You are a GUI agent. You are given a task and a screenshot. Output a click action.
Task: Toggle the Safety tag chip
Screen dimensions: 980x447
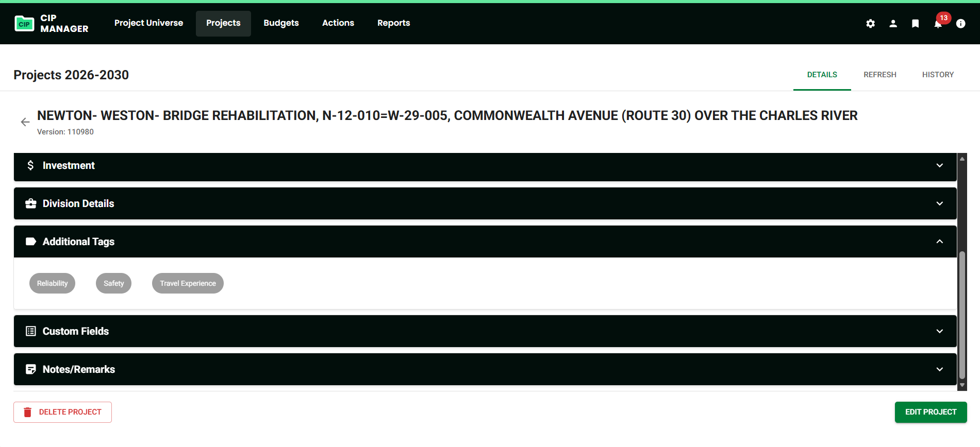113,283
